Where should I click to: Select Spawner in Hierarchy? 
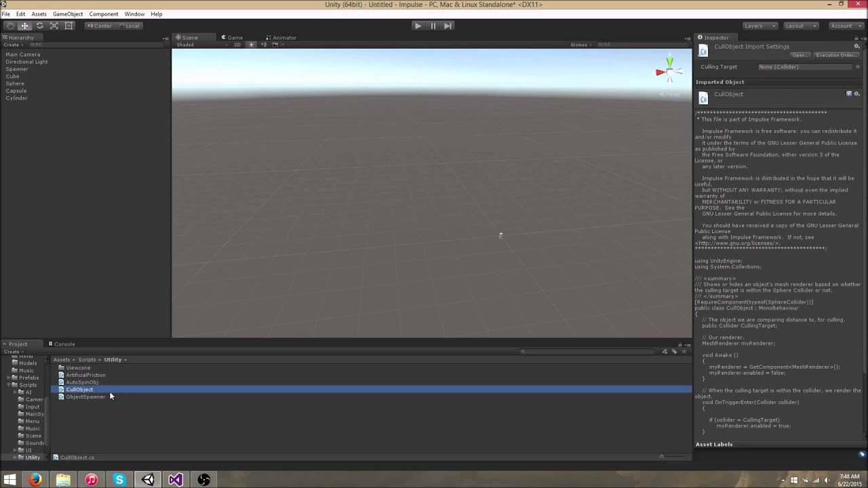tap(17, 69)
